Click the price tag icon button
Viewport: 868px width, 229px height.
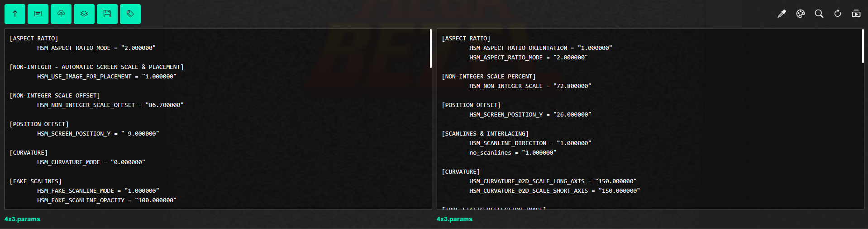(130, 14)
